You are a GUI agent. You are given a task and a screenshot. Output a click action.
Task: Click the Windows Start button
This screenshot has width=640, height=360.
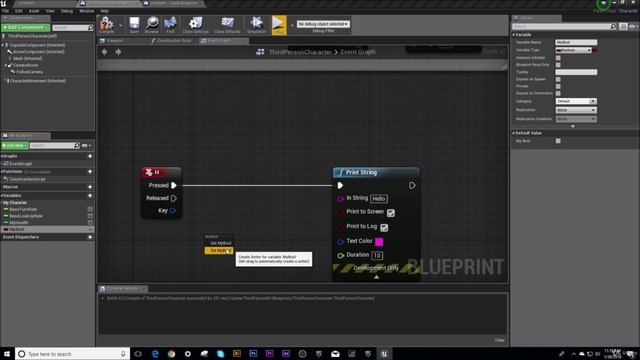pyautogui.click(x=7, y=354)
